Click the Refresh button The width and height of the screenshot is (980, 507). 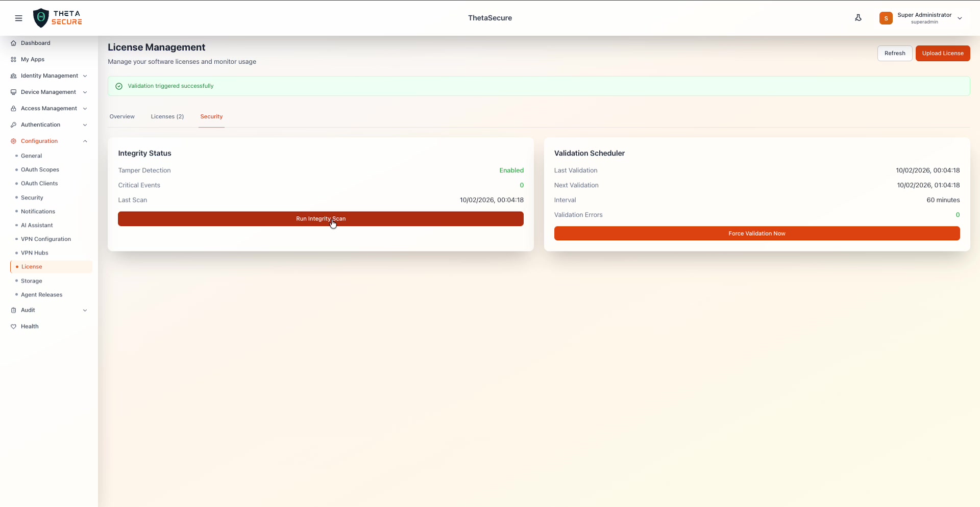pyautogui.click(x=894, y=54)
